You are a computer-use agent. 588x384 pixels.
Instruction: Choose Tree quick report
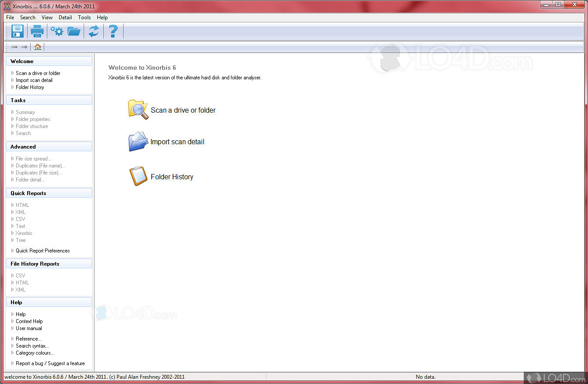21,240
